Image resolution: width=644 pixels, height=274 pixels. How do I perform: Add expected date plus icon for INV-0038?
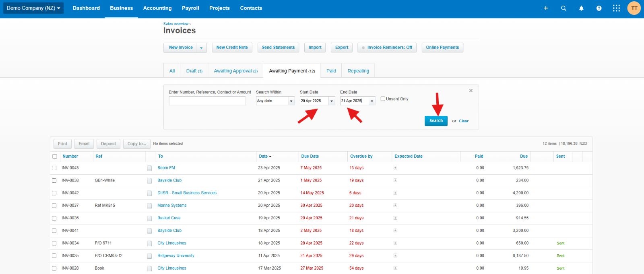[x=395, y=180]
